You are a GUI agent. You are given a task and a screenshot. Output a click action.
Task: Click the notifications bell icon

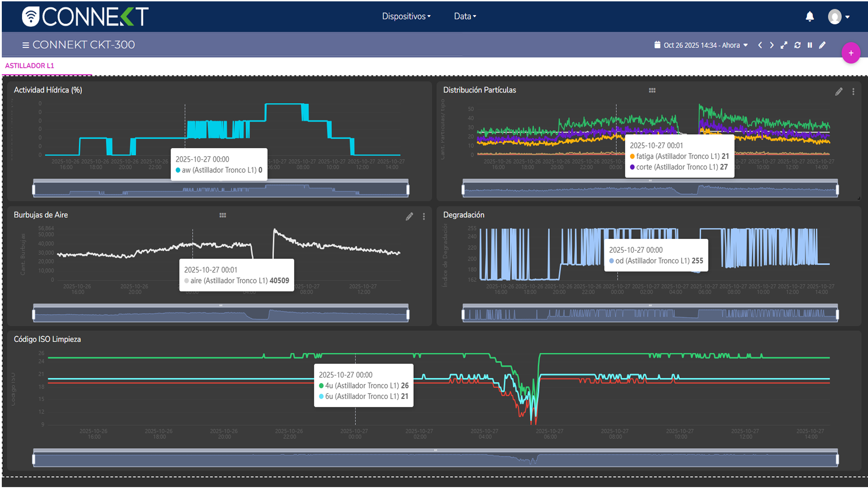coord(810,17)
